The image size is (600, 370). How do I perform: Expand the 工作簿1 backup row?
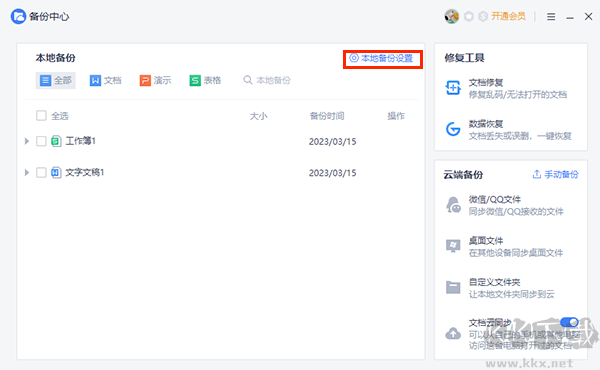[x=27, y=141]
